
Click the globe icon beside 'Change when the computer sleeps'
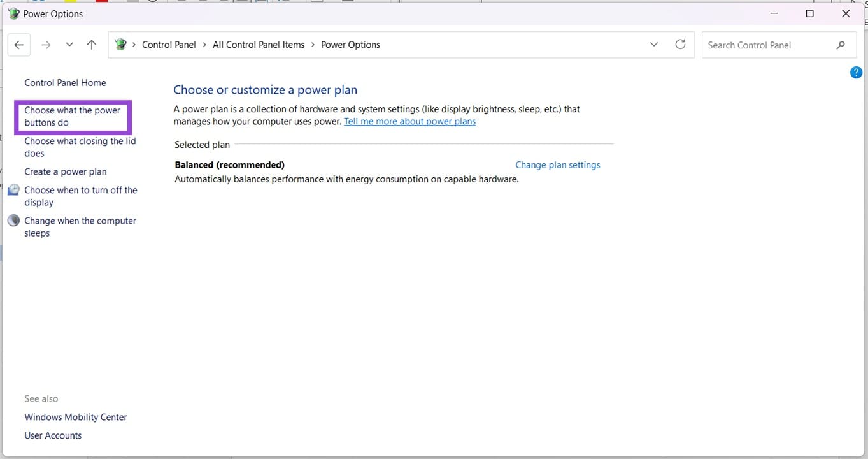(x=13, y=220)
